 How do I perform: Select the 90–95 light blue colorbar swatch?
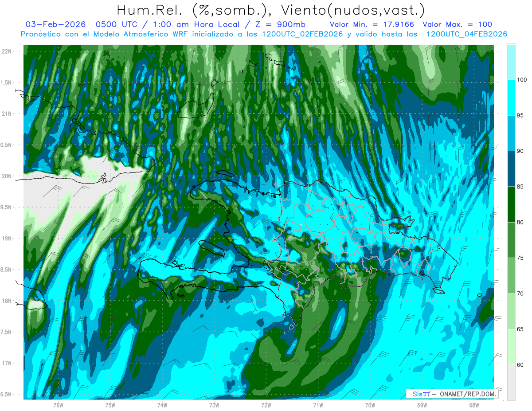coord(511,133)
